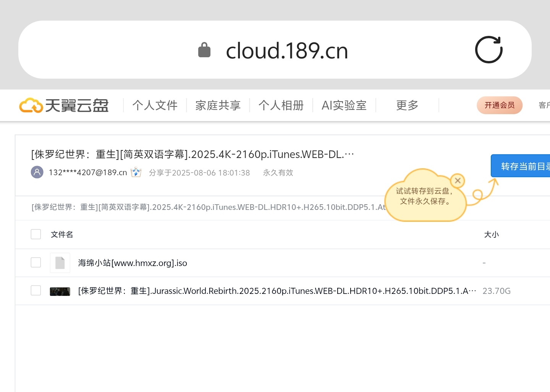The height and width of the screenshot is (392, 550).
Task: Click the folder breadcrumb path text
Action: pyautogui.click(x=209, y=207)
